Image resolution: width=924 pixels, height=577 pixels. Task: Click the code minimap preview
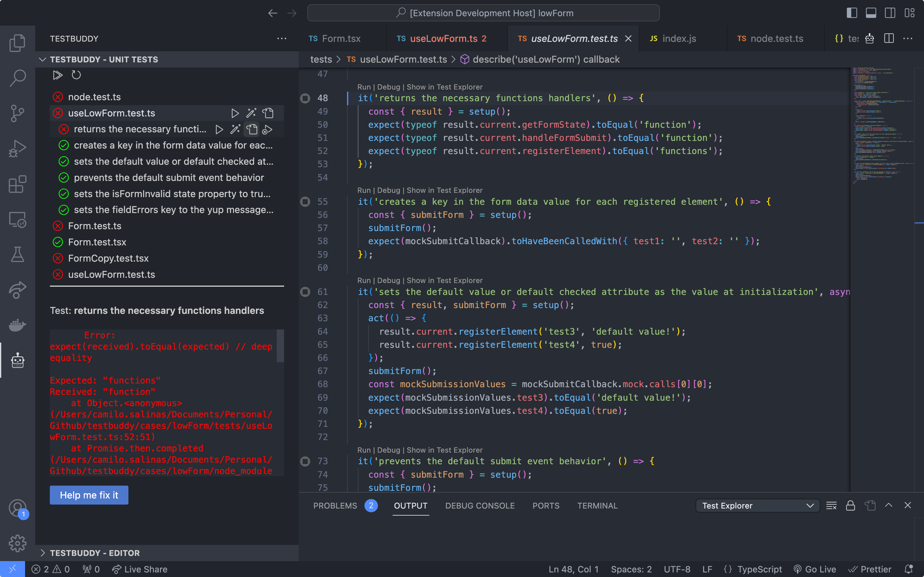pyautogui.click(x=882, y=126)
